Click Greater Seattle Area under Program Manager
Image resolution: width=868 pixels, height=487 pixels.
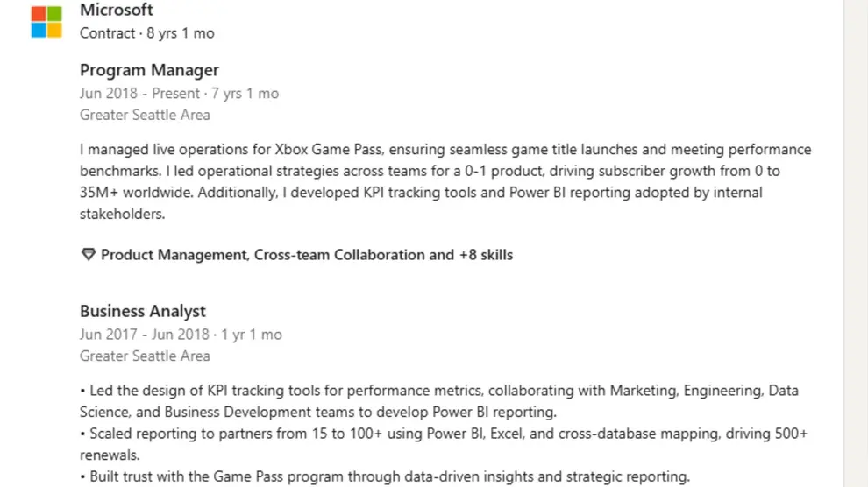click(145, 115)
